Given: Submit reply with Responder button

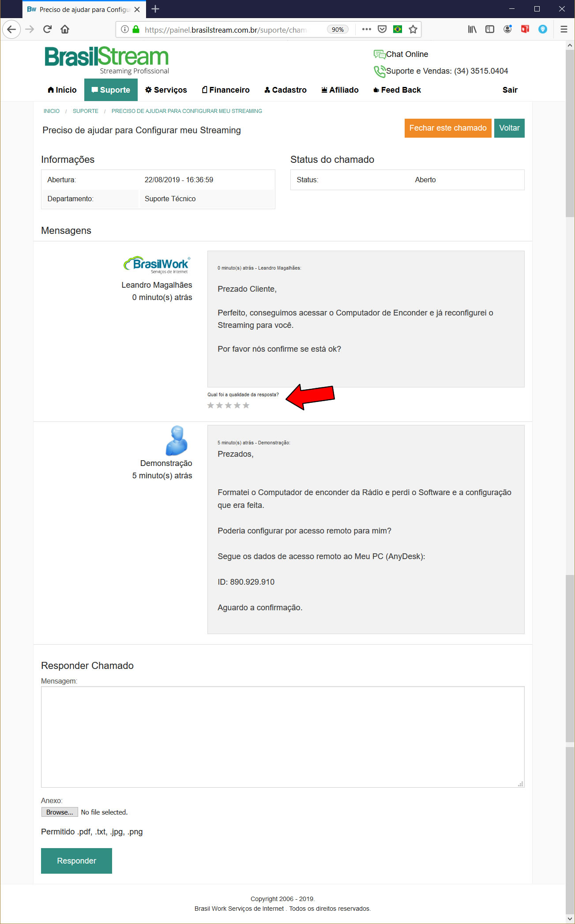Looking at the screenshot, I should (x=76, y=861).
